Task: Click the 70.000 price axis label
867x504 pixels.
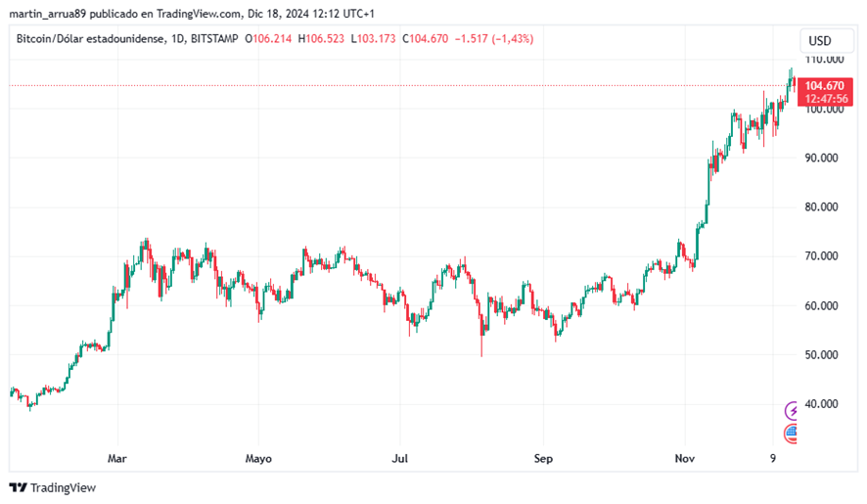Action: point(821,256)
